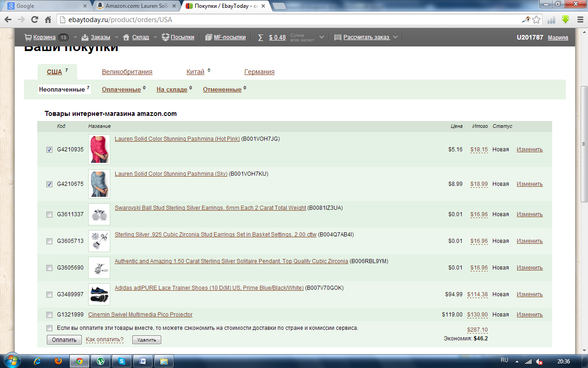Click the page vertical scrollbar
This screenshot has height=368, width=588.
pyautogui.click(x=584, y=144)
